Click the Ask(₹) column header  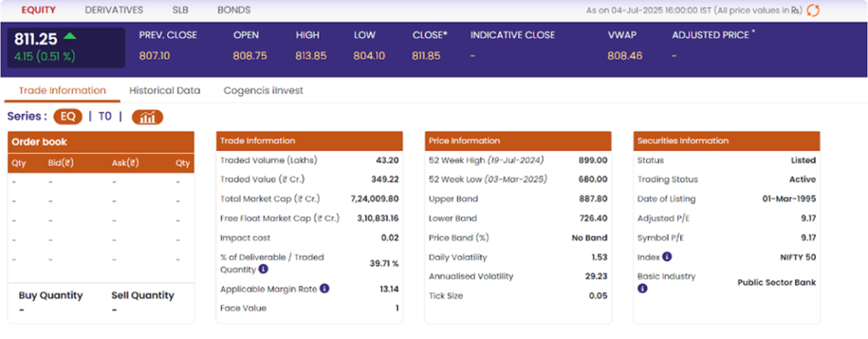(x=125, y=163)
